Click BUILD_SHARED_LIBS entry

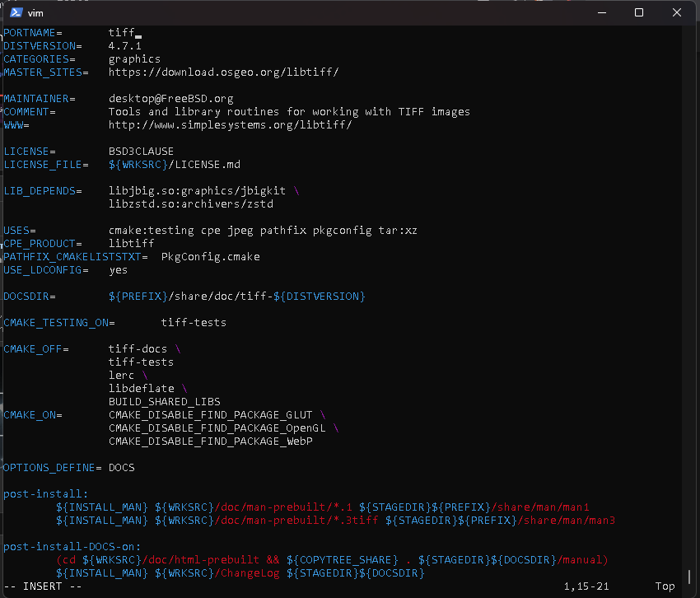[x=164, y=402]
